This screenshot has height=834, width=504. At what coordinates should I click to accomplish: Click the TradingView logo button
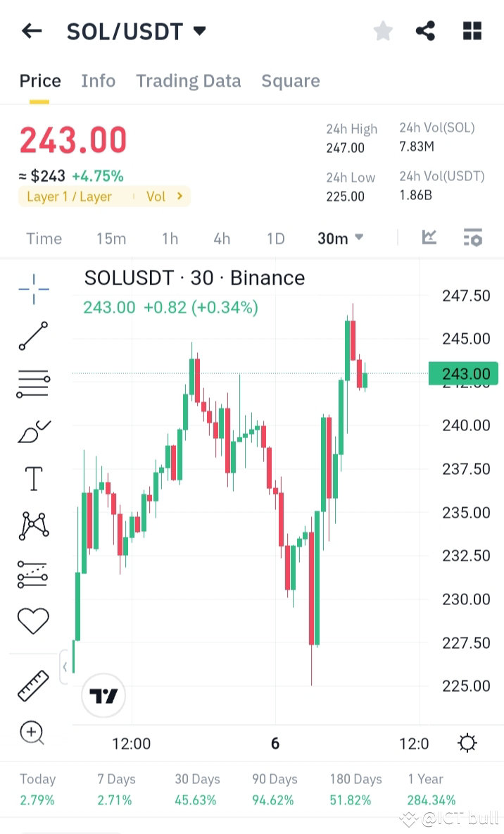(103, 695)
